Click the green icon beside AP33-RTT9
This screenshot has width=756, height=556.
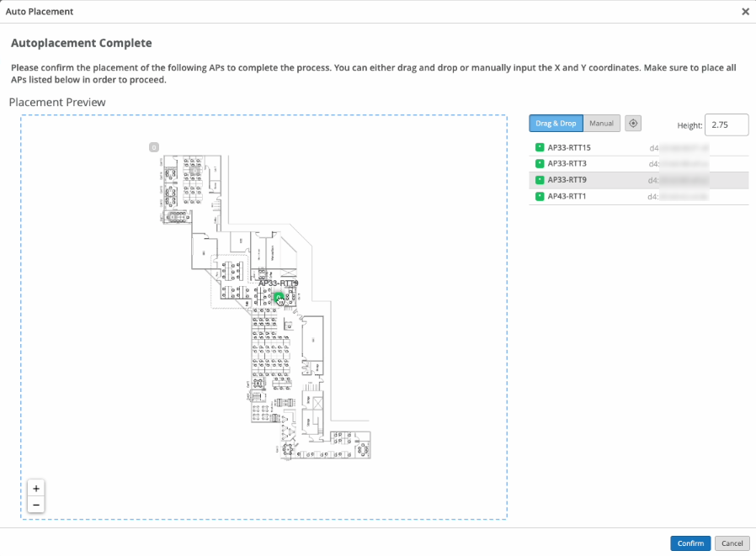[540, 180]
